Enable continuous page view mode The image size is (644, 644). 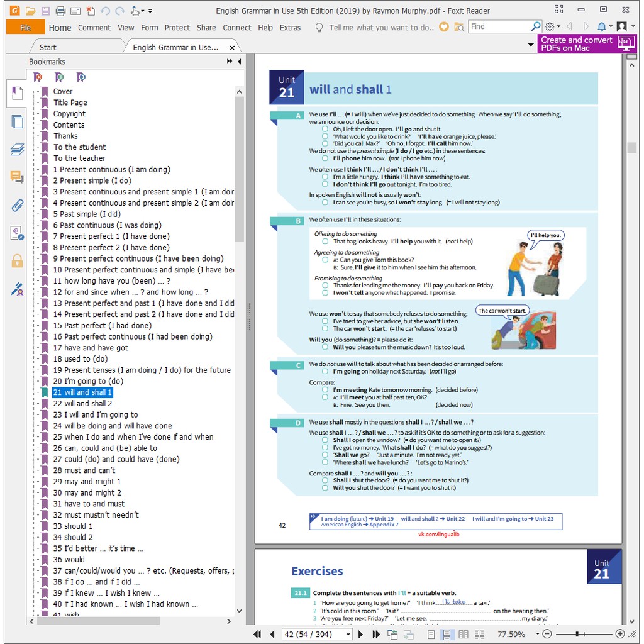point(447,635)
